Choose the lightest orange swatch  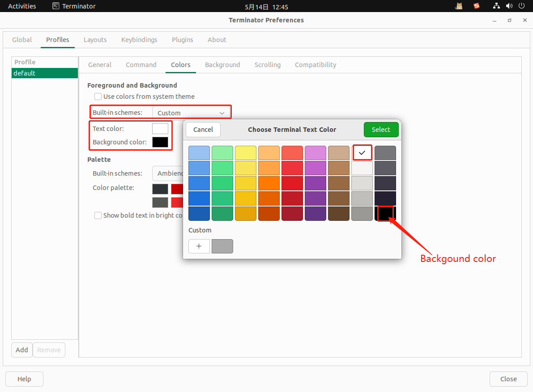click(269, 153)
